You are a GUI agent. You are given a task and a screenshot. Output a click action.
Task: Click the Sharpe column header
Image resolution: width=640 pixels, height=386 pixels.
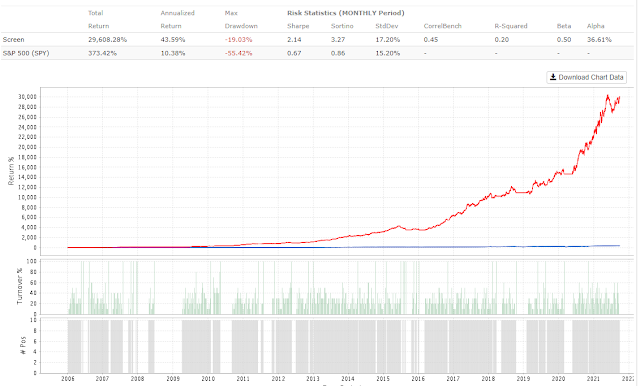[x=298, y=26]
